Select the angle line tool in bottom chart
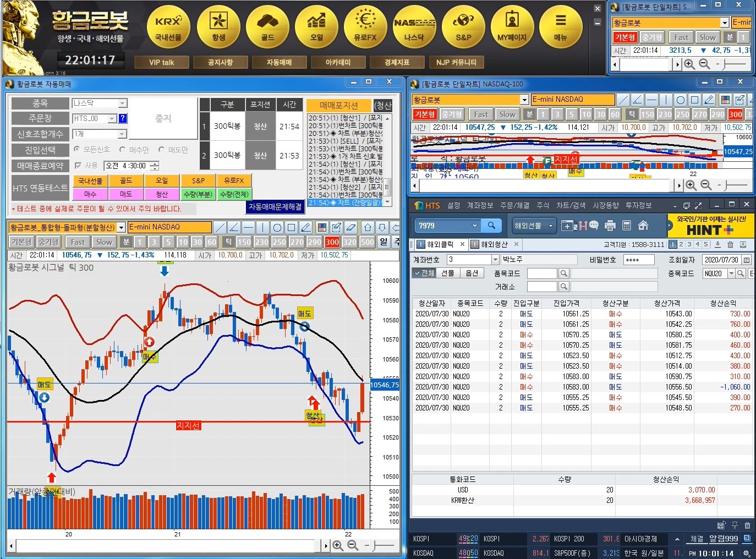 (234, 227)
